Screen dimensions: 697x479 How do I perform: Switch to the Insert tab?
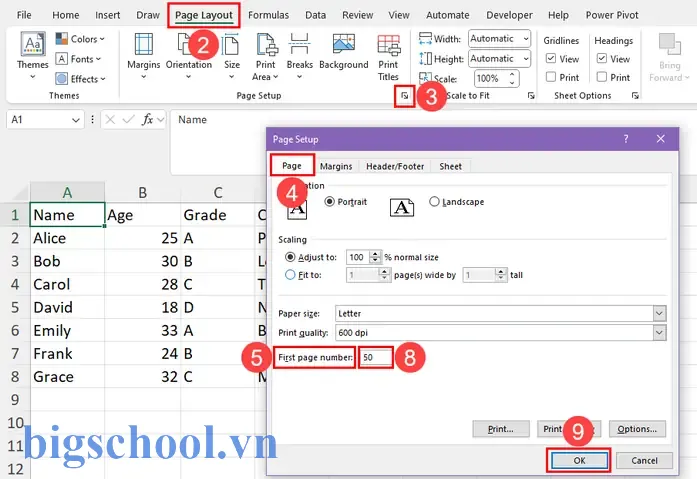click(108, 15)
